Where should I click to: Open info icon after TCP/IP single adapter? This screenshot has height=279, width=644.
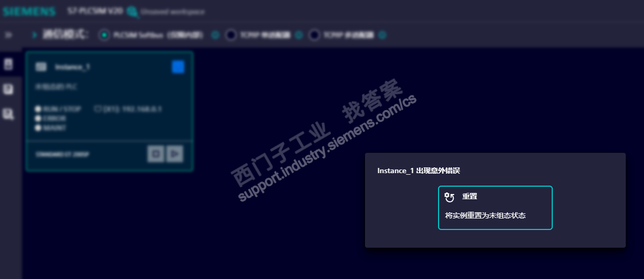(299, 35)
